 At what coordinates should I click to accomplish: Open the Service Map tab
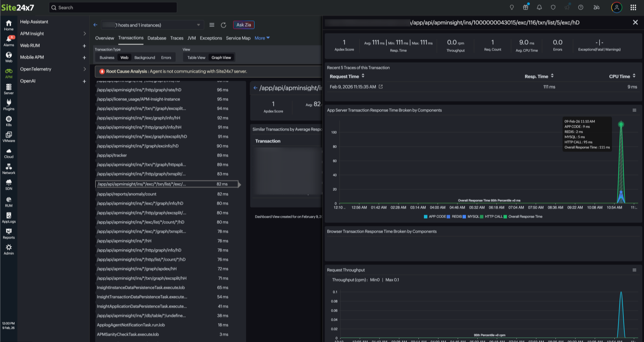pos(238,38)
